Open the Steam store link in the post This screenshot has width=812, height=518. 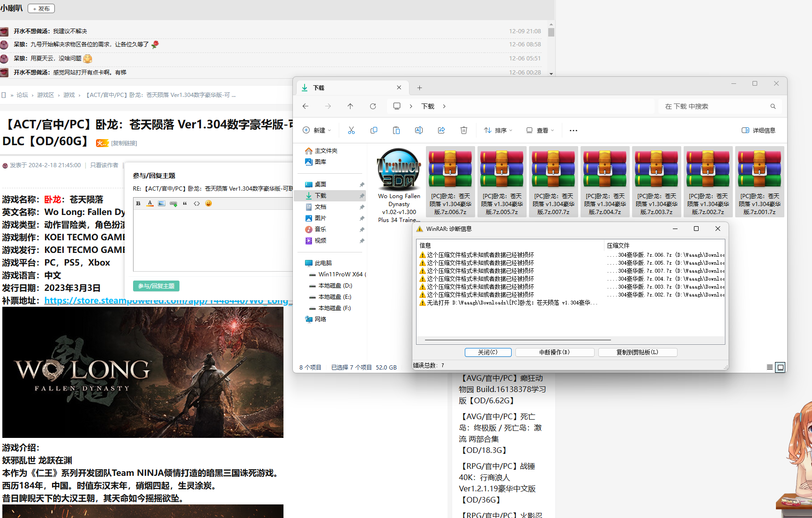[168, 301]
